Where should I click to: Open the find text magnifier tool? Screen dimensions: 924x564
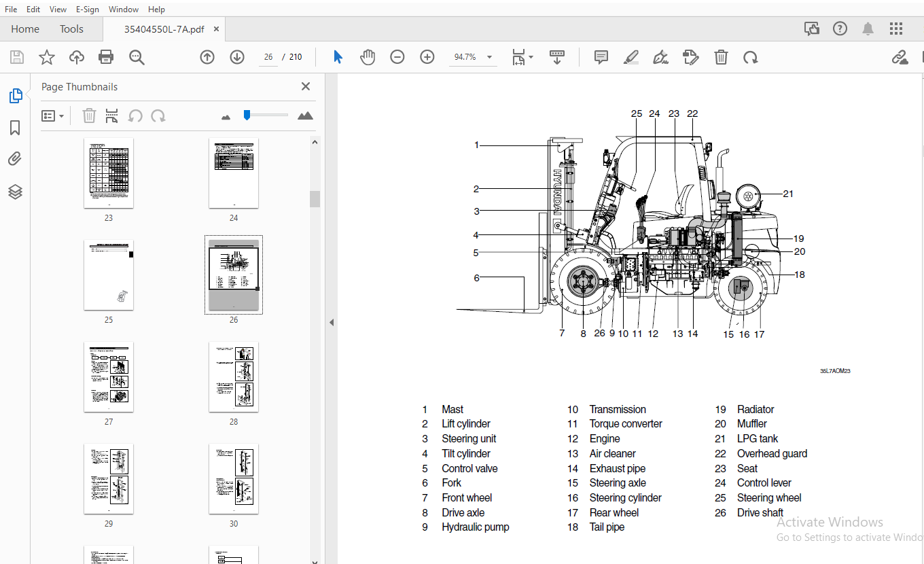137,57
